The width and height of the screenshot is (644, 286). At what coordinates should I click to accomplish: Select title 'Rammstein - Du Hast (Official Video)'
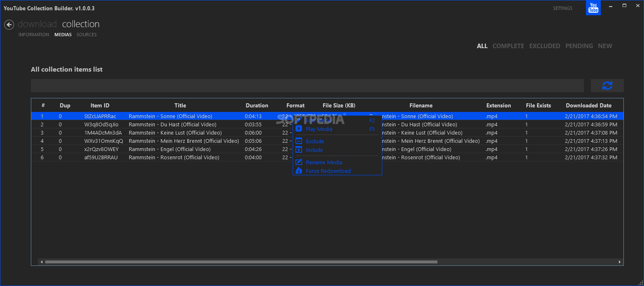tap(172, 125)
